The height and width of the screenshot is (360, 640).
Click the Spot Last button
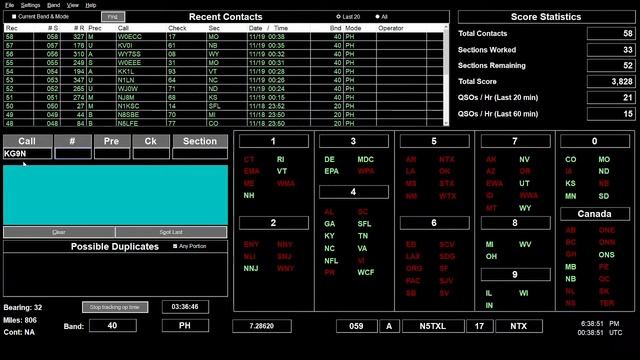point(171,232)
